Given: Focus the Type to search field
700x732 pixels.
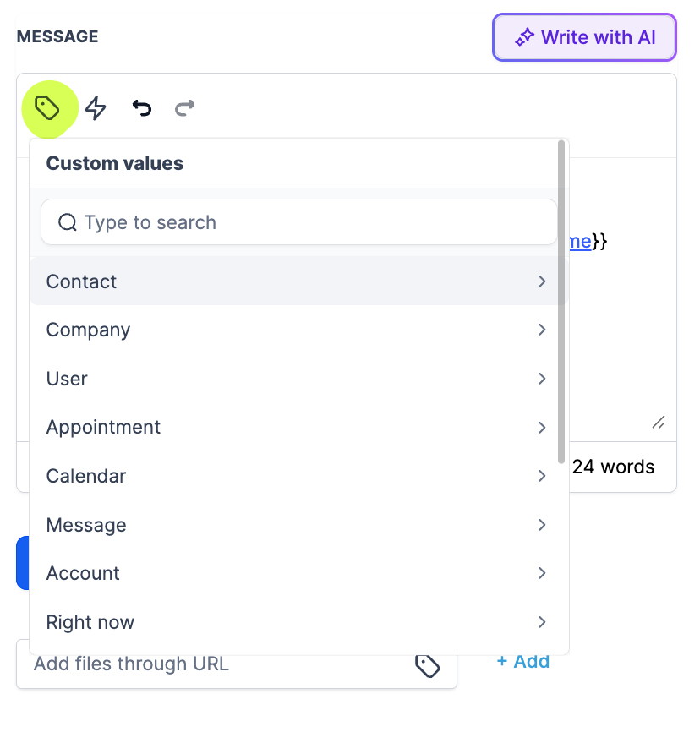Looking at the screenshot, I should coord(299,222).
